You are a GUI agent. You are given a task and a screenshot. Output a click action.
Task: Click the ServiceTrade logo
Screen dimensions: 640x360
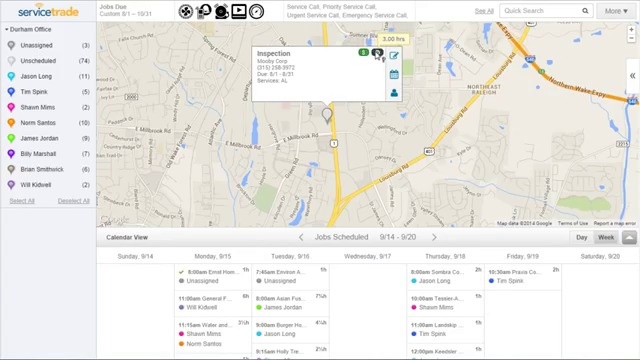click(x=48, y=10)
